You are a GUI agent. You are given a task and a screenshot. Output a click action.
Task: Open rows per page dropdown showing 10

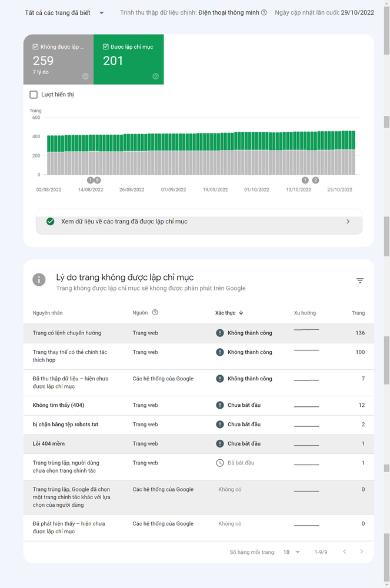(x=291, y=552)
